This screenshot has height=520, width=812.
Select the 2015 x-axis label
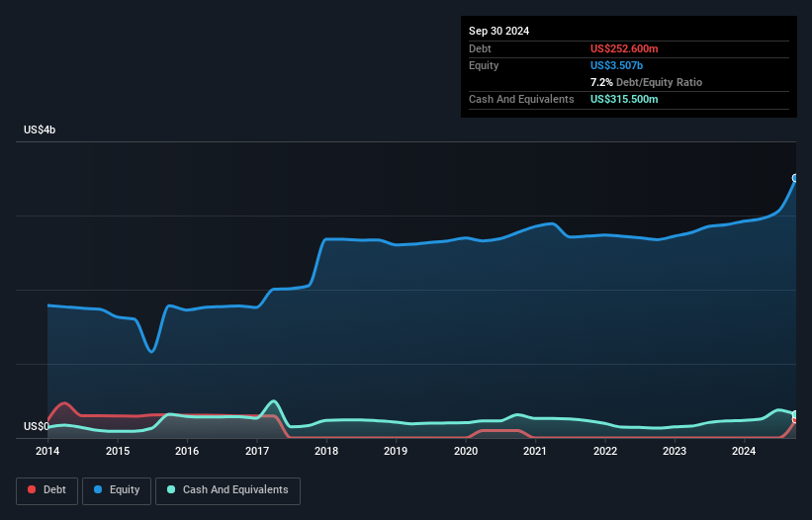click(x=118, y=451)
